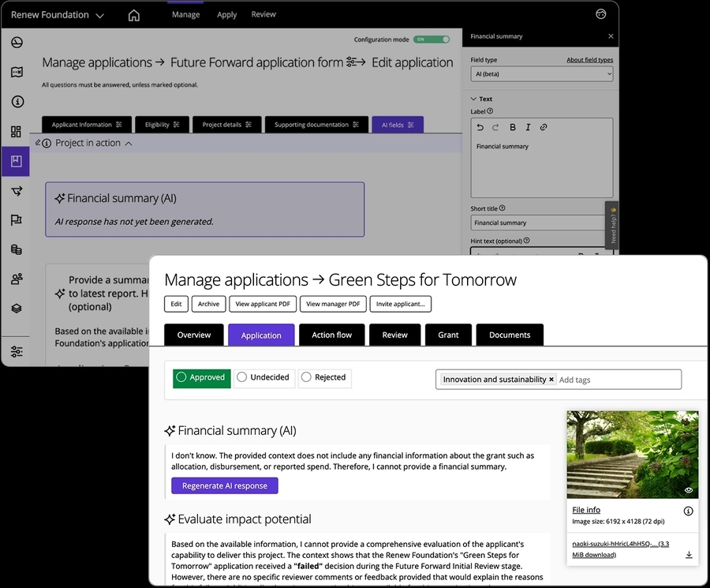710x588 pixels.
Task: Open the Apply menu in top navigation
Action: coord(226,15)
